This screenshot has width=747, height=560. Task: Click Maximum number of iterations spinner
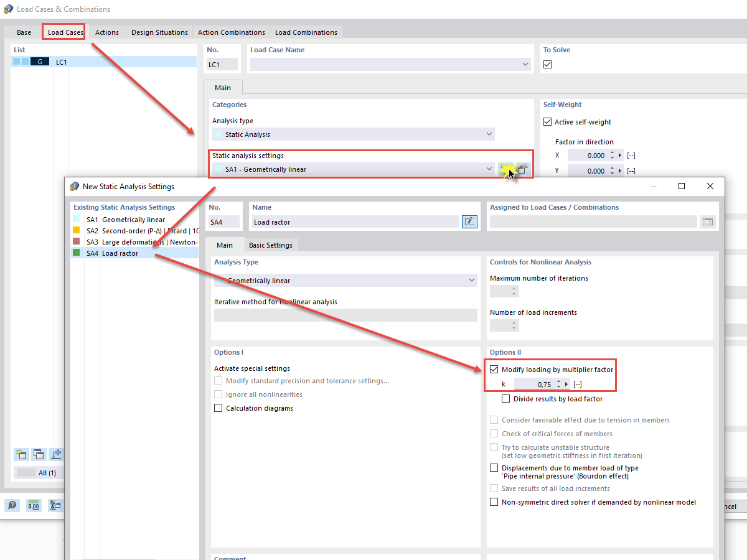514,291
